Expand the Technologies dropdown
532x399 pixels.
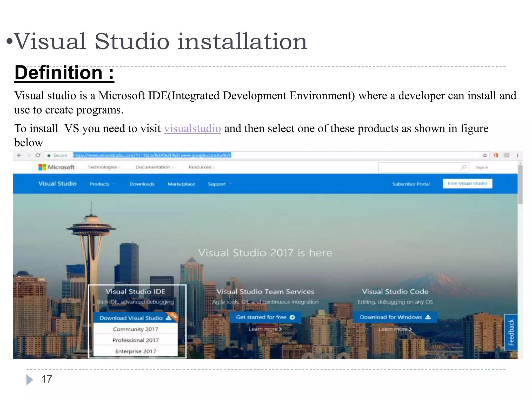coord(104,167)
